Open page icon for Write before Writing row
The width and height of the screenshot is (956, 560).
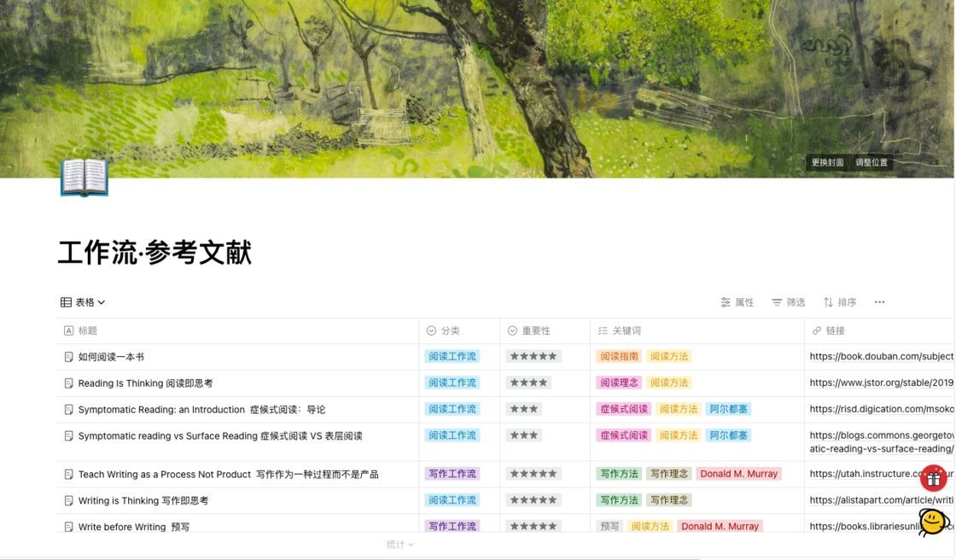(69, 527)
